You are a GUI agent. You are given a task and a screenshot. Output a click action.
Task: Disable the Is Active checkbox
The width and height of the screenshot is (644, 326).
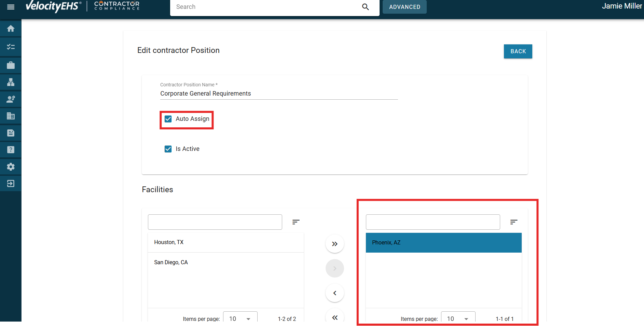click(168, 149)
